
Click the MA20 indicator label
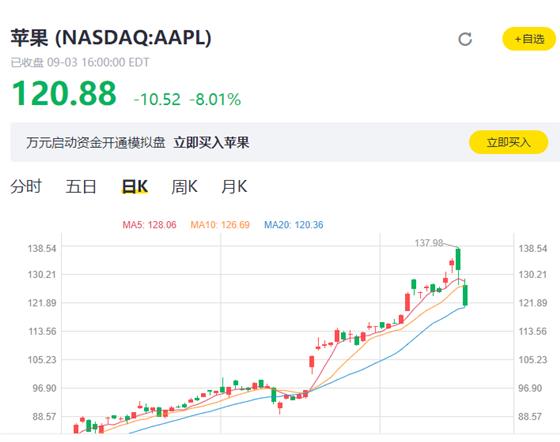click(x=294, y=225)
